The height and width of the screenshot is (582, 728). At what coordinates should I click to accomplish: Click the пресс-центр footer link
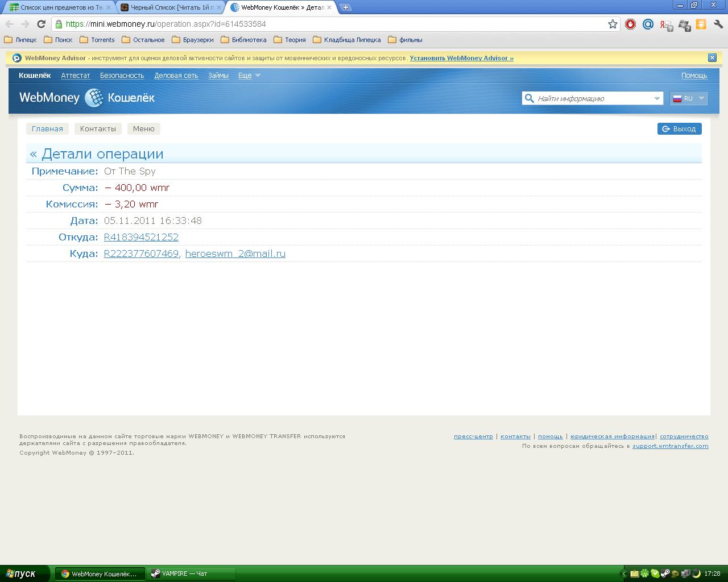coord(473,436)
